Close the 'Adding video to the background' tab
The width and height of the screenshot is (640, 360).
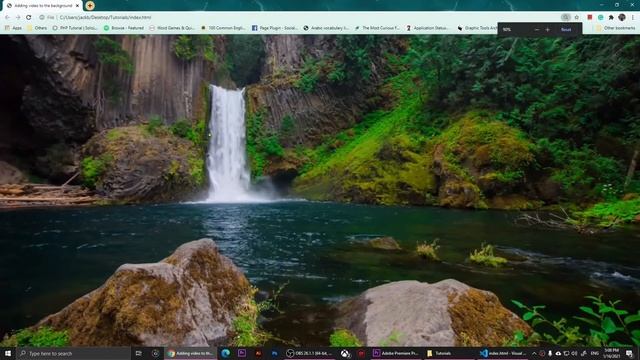[x=77, y=6]
